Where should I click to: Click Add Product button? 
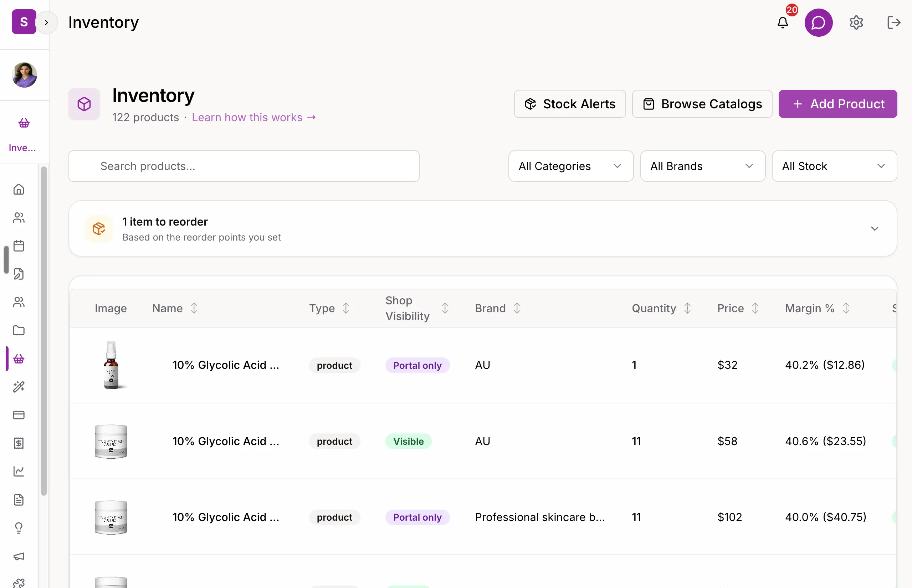(838, 104)
